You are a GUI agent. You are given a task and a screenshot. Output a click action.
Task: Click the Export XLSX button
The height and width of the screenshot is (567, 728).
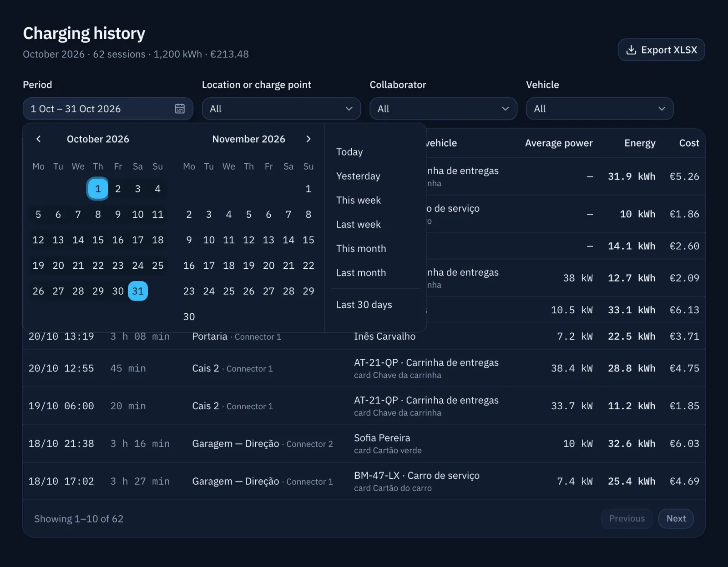[x=661, y=50]
